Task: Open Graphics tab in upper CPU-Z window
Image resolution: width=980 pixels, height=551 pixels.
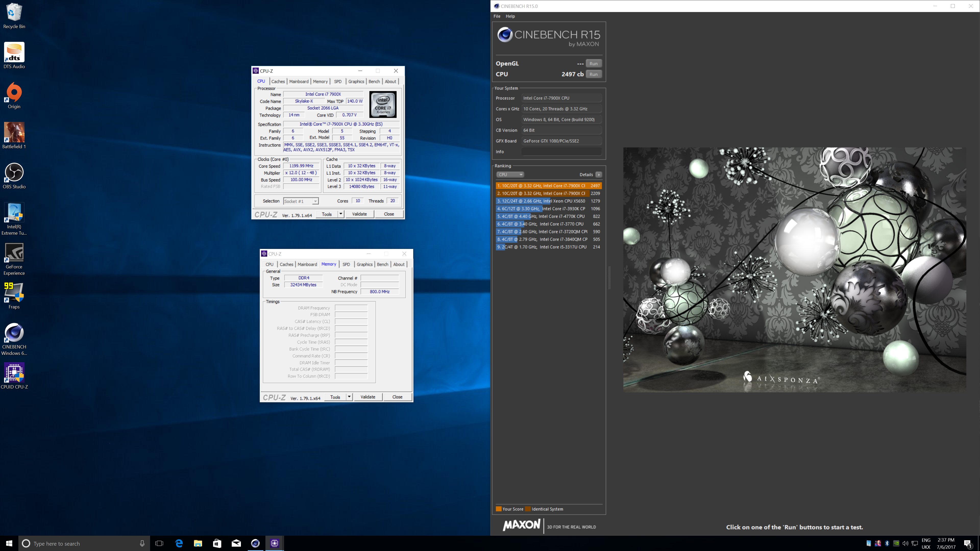Action: pyautogui.click(x=356, y=81)
